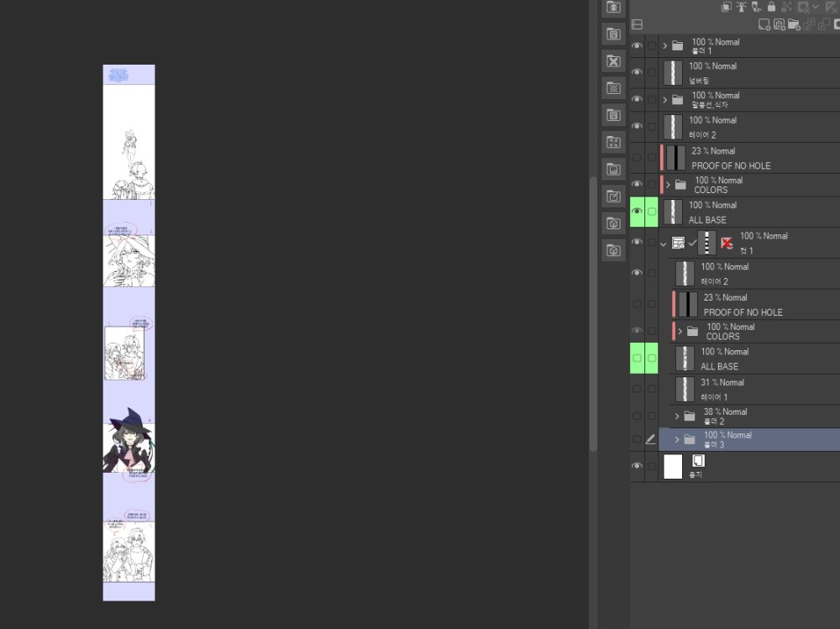
Task: Show the top PROOF OF NO HOLE layer
Action: pyautogui.click(x=637, y=158)
